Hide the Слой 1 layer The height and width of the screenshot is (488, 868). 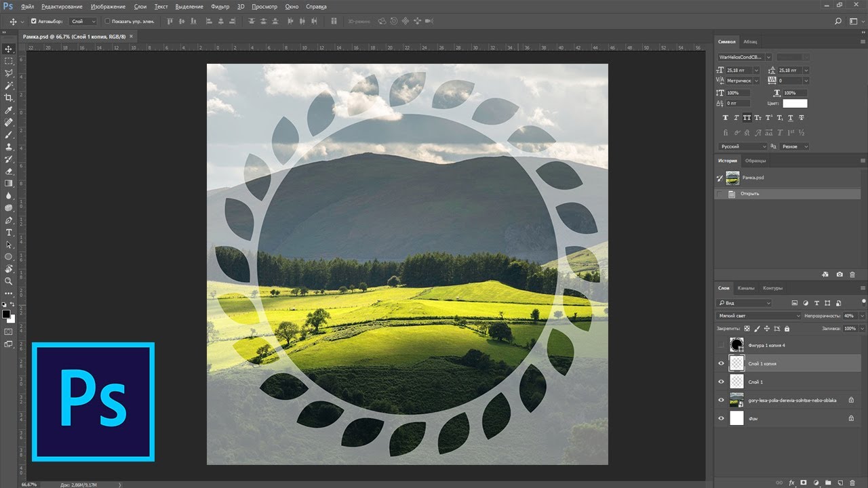721,382
